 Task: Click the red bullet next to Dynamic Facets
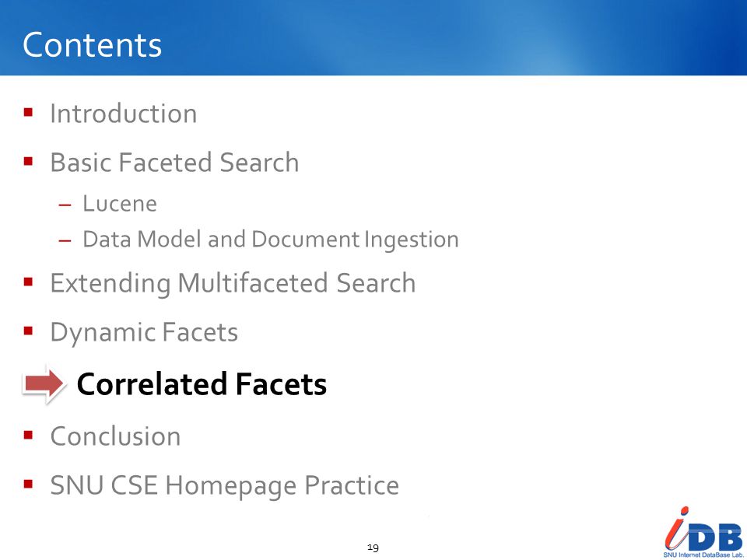(28, 331)
